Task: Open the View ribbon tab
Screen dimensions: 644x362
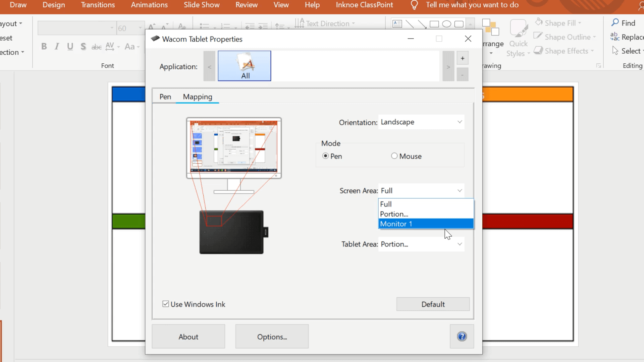Action: click(281, 5)
